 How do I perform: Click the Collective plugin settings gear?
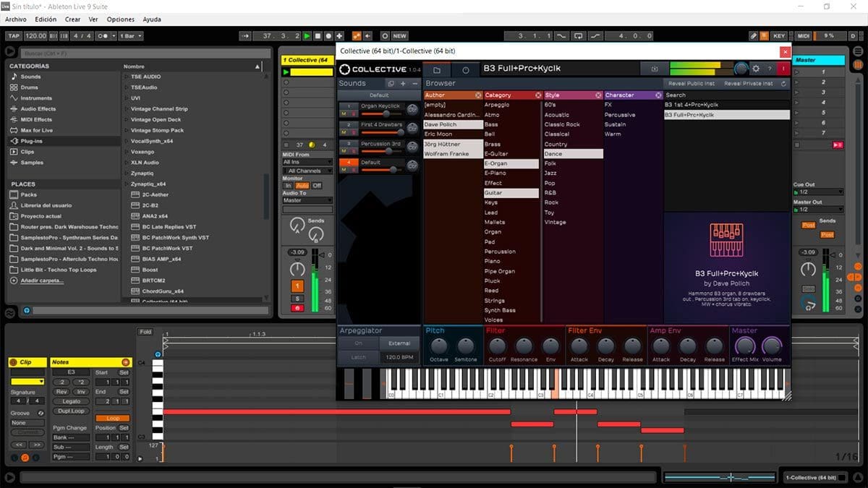pyautogui.click(x=756, y=69)
